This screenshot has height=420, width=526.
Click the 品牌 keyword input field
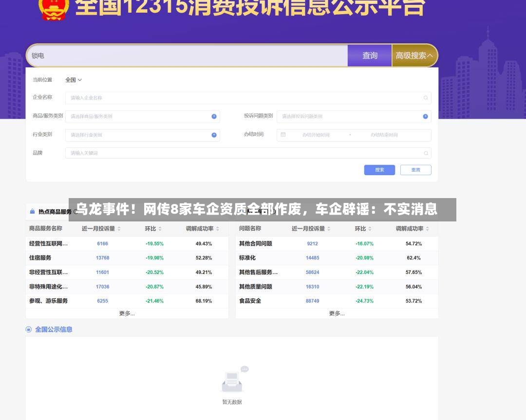coord(248,153)
